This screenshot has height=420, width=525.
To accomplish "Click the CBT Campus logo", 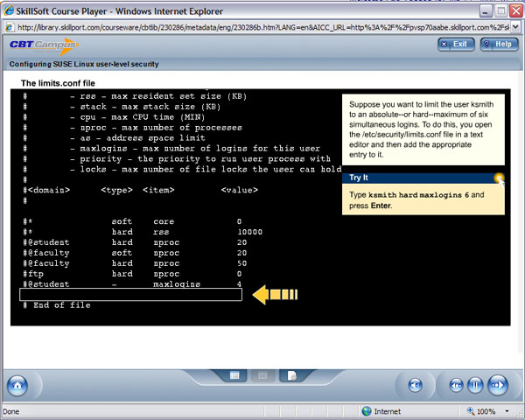I will pos(43,45).
